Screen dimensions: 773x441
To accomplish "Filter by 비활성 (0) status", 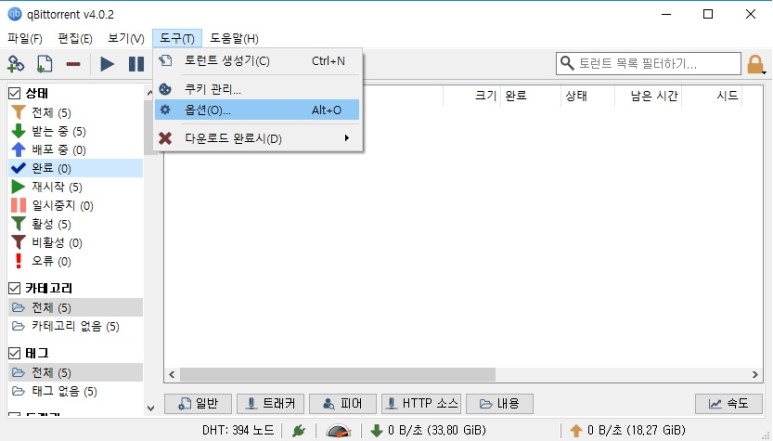I will click(75, 242).
